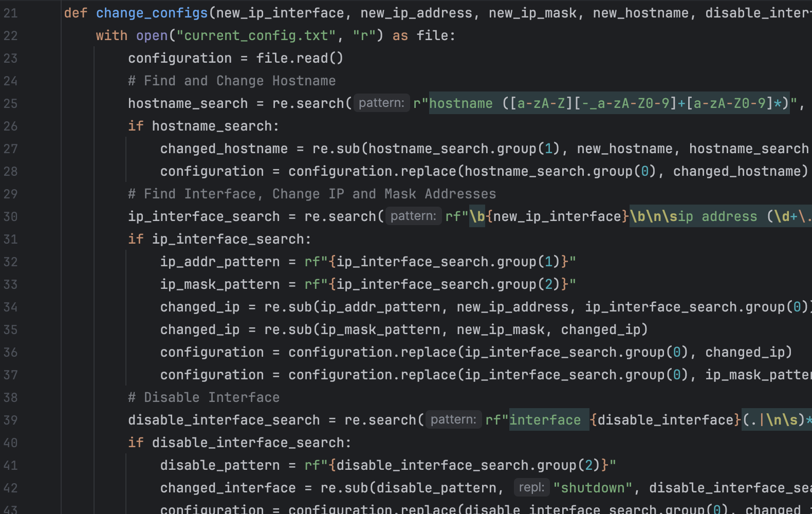Click line number 30 in gutter
Screen dimensions: 812x514
coord(10,216)
